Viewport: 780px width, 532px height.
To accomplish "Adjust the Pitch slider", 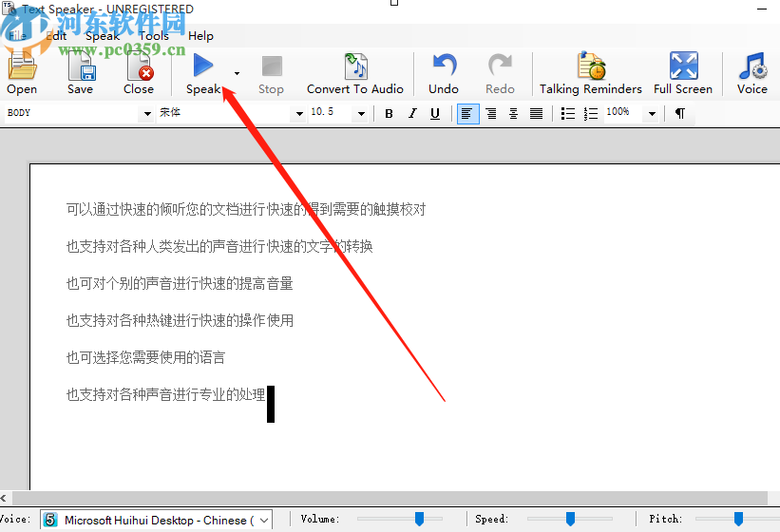I will coord(739,519).
